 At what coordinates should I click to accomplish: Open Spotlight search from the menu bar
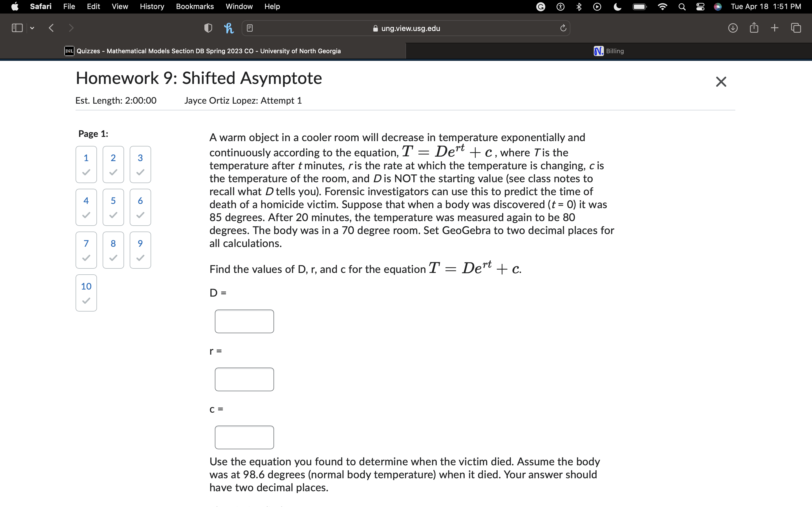[x=682, y=7]
